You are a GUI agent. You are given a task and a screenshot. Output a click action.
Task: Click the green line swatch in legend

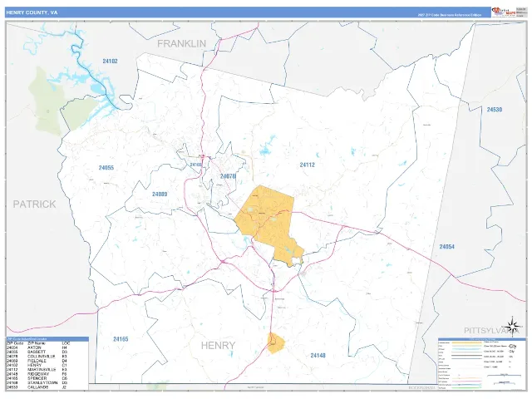click(x=467, y=388)
